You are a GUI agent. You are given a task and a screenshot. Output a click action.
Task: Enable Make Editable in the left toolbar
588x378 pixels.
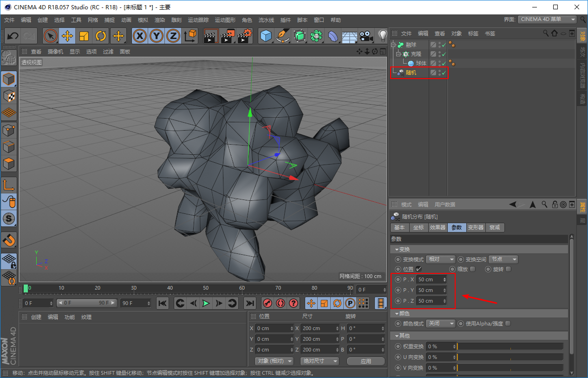coord(9,58)
